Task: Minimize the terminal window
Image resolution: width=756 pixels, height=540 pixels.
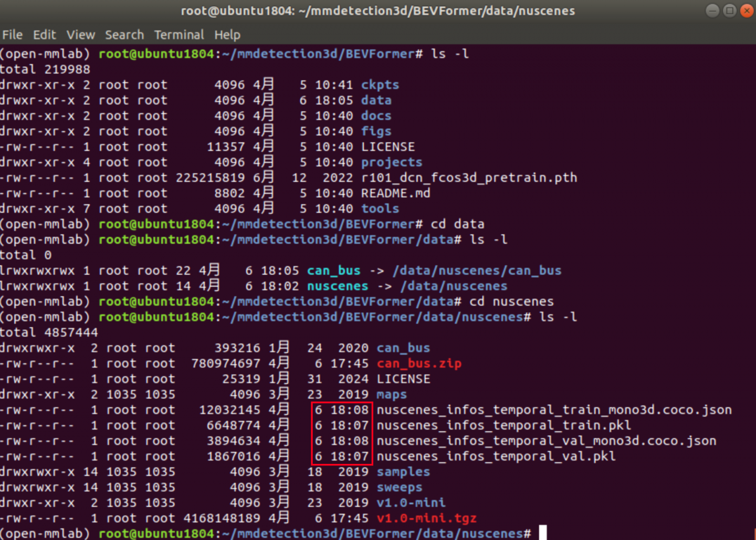Action: coord(712,11)
